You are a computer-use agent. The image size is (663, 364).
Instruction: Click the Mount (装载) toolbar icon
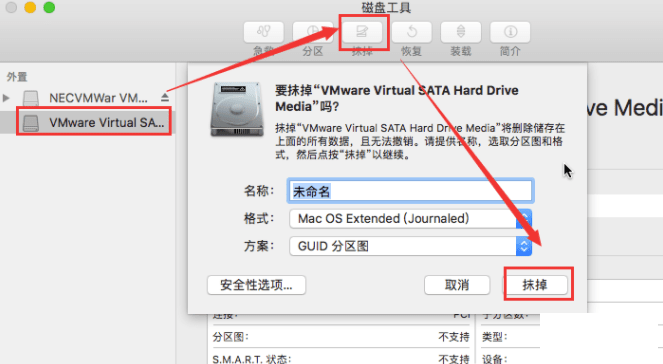point(461,32)
